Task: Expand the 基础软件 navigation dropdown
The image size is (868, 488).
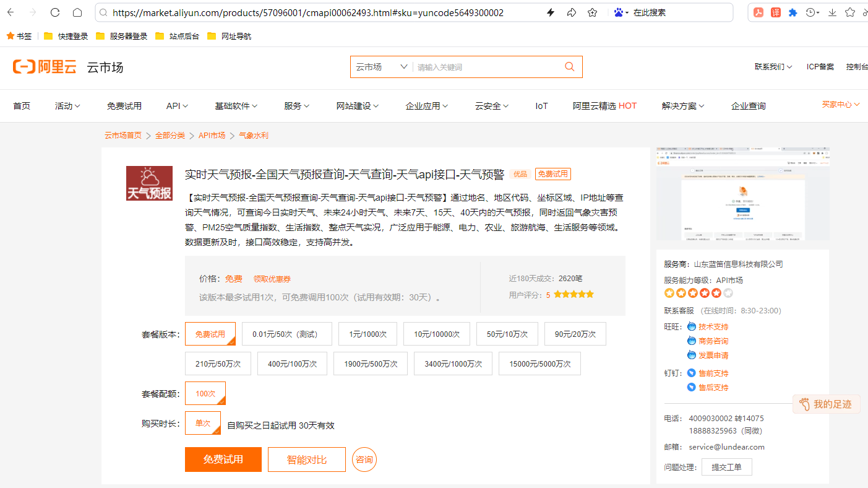Action: (236, 106)
